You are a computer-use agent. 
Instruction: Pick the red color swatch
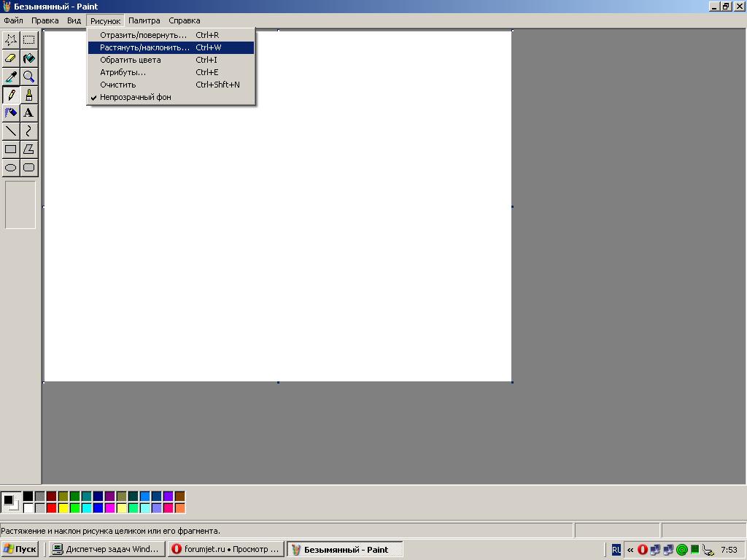click(51, 507)
